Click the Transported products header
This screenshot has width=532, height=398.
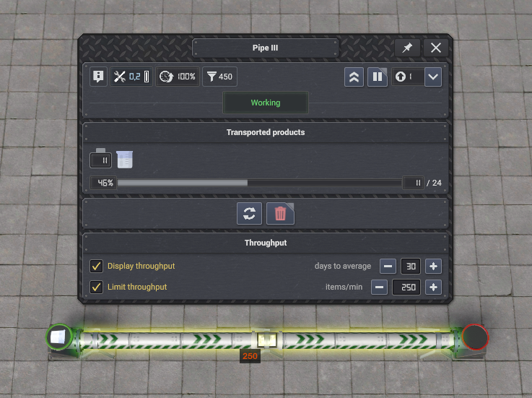click(x=266, y=132)
